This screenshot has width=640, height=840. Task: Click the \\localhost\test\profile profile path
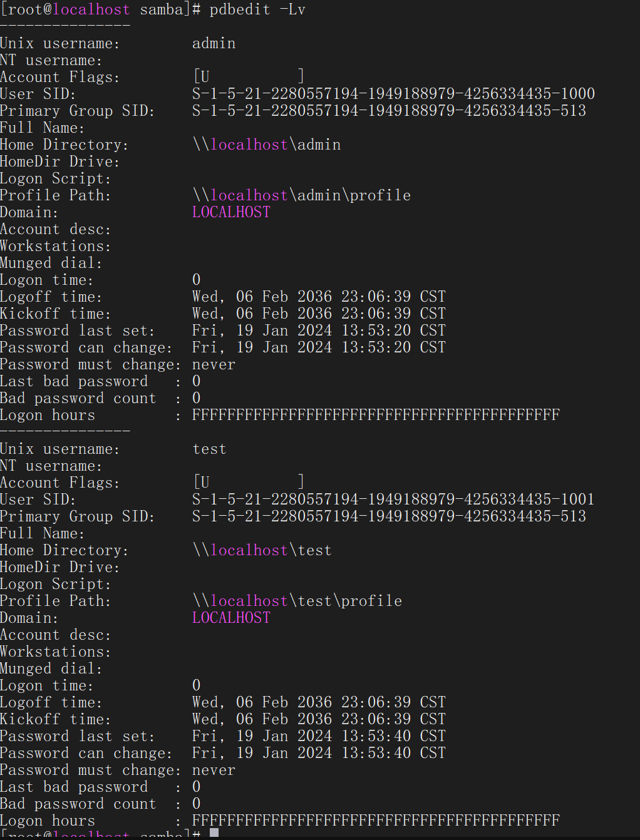click(x=297, y=601)
